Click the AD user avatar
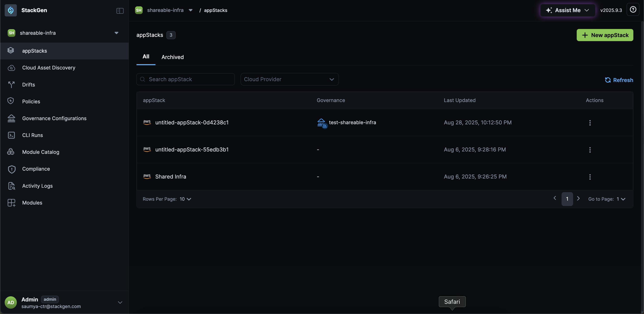 pyautogui.click(x=11, y=302)
